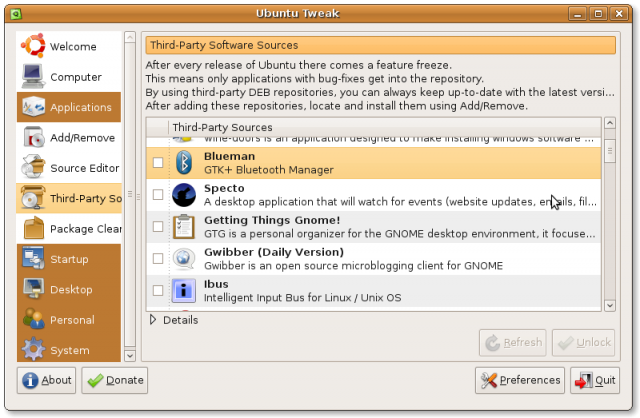This screenshot has width=640, height=418.
Task: Open the Package Cleaner page
Action: [x=69, y=229]
